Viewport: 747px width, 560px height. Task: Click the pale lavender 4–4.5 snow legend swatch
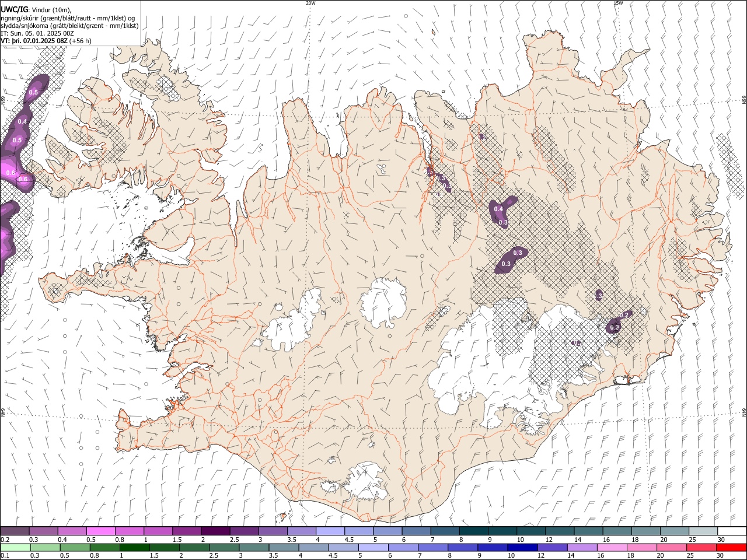(x=330, y=531)
